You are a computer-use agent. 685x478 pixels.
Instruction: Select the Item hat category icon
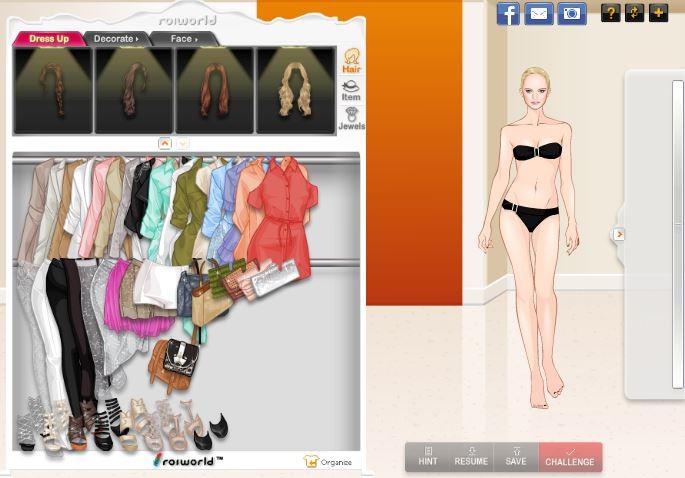(351, 90)
